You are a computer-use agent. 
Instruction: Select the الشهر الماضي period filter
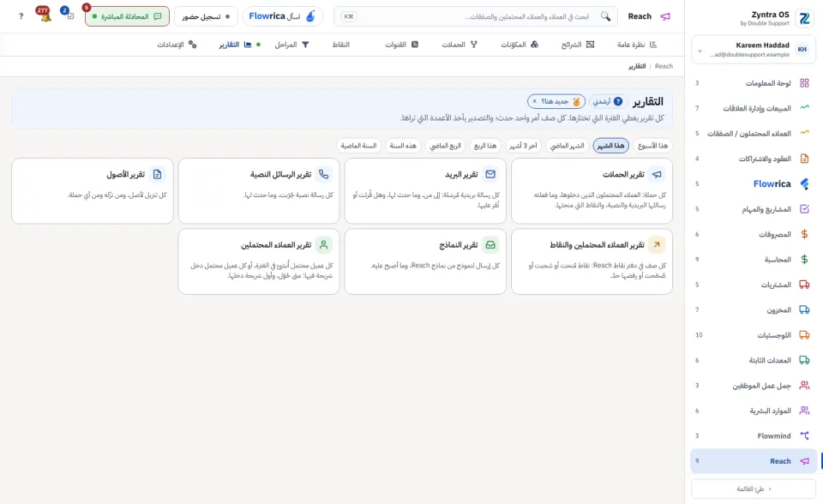(567, 146)
